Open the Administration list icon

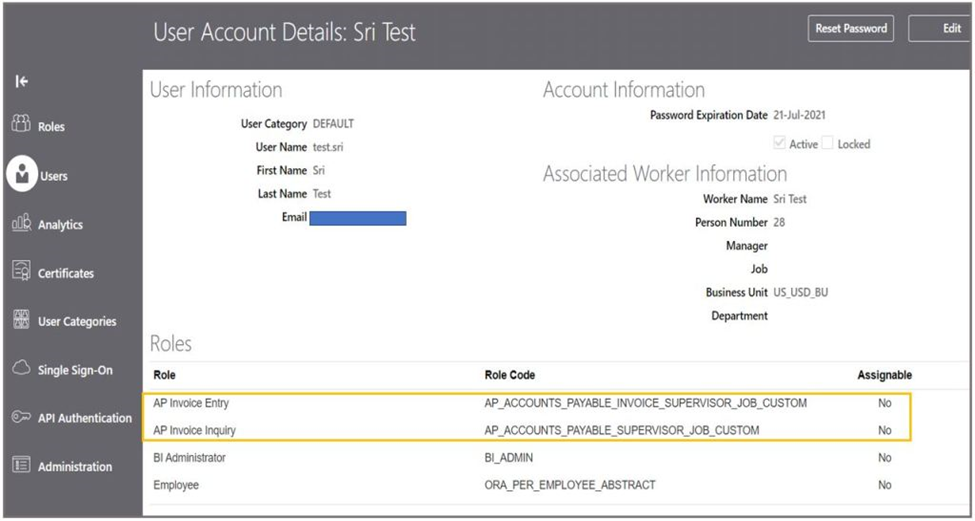click(21, 465)
